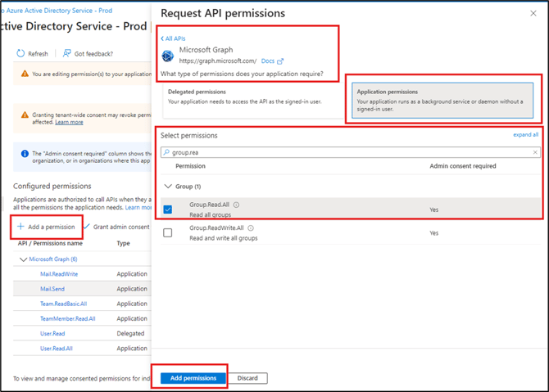
Task: Select the Application permissions option
Action: click(442, 97)
